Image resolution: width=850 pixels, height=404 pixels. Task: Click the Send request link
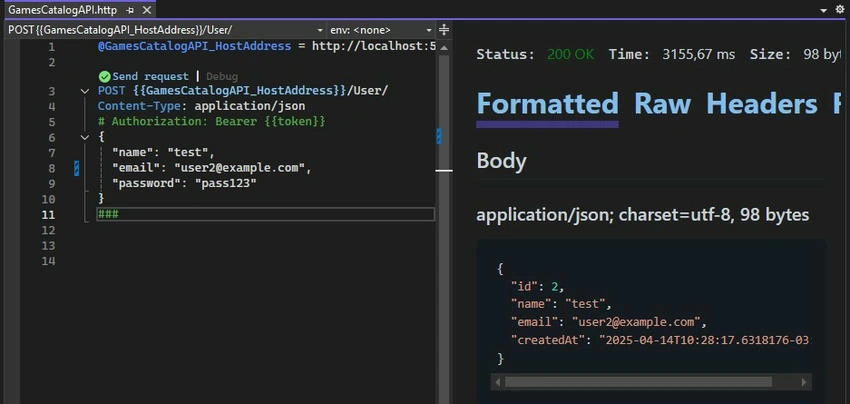point(150,76)
